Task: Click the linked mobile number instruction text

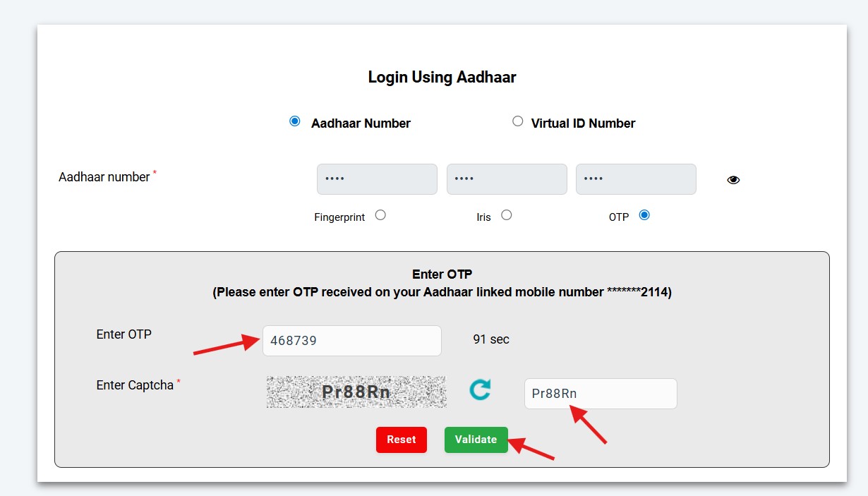Action: click(x=442, y=292)
